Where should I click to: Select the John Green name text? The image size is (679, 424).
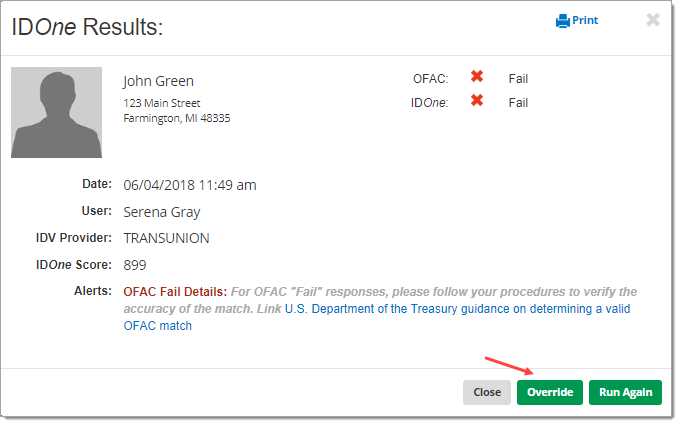pos(158,81)
